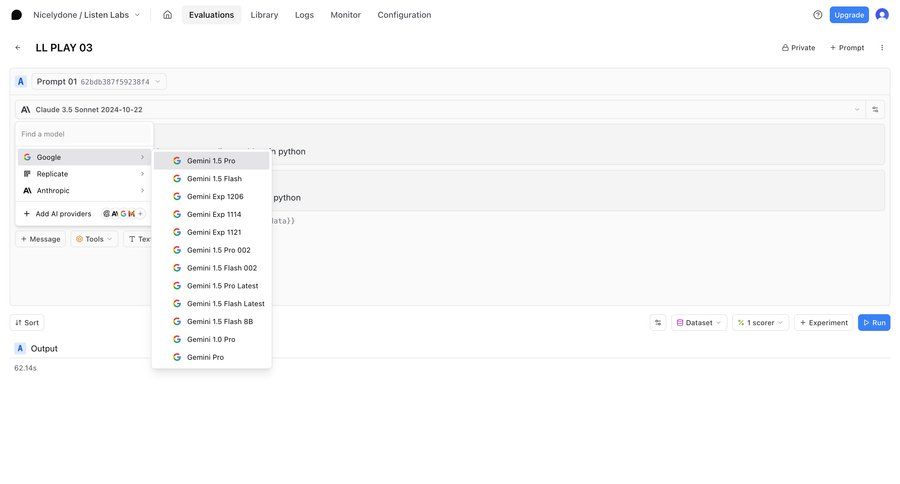Open the home icon in top navigation
The width and height of the screenshot is (900, 484).
[x=167, y=15]
